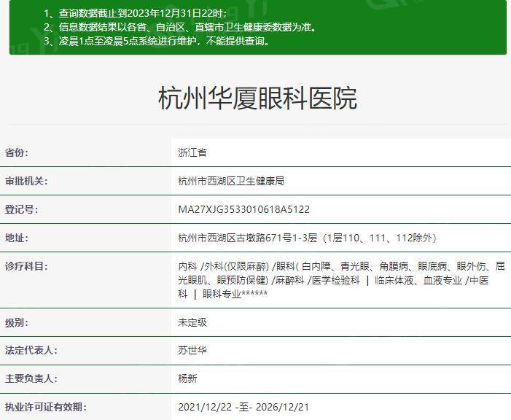The height and width of the screenshot is (420, 511).
Task: Select notice line about 卫生健康委数据为准
Action: 180,27
